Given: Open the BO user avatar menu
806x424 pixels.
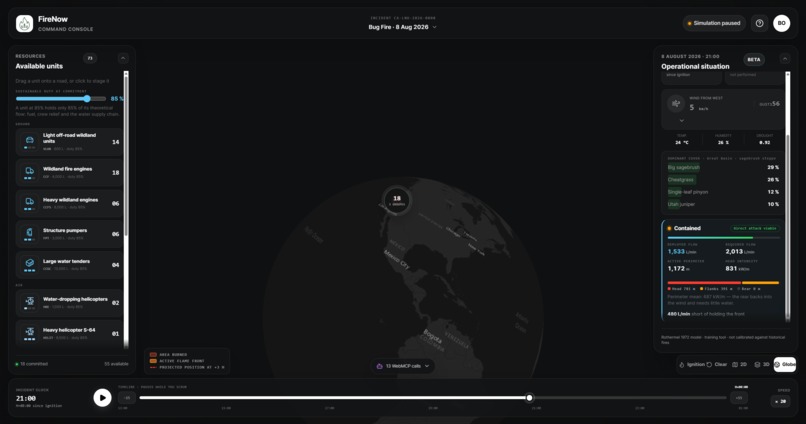Looking at the screenshot, I should 781,23.
